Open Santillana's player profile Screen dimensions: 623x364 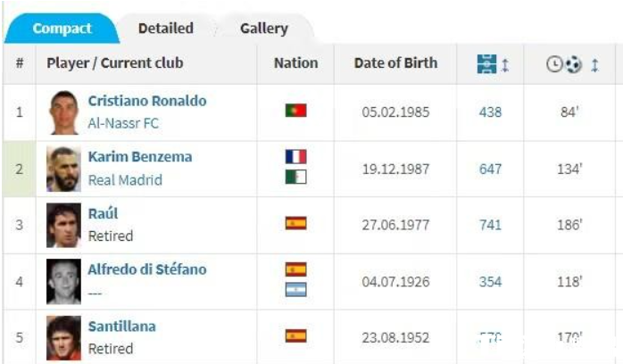(120, 327)
